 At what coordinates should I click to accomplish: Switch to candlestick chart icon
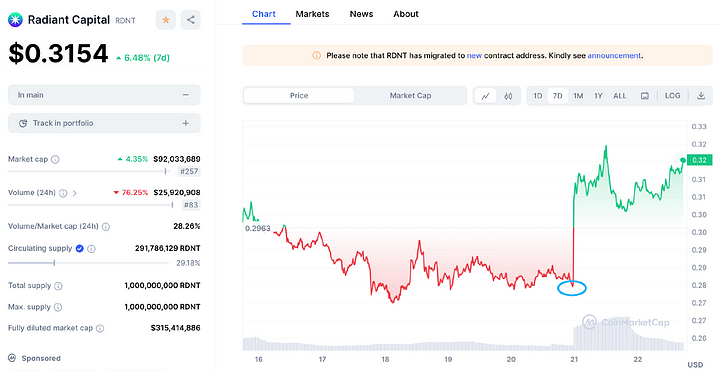pos(508,96)
